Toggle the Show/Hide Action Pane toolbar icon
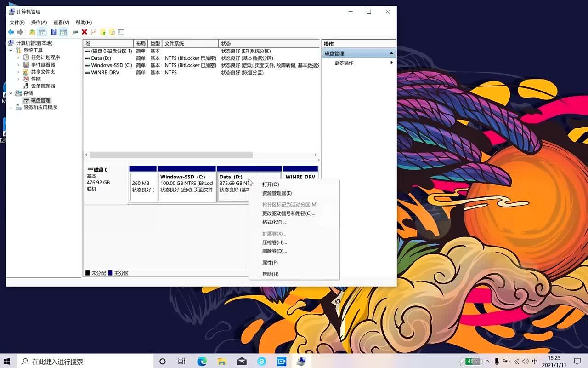The image size is (588, 368). (x=63, y=32)
